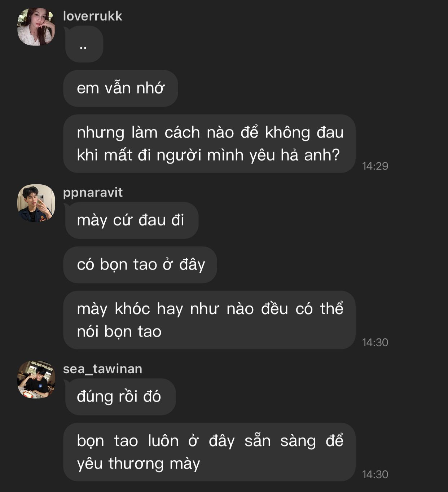Select the "đúng rồi đó" message

point(119,397)
